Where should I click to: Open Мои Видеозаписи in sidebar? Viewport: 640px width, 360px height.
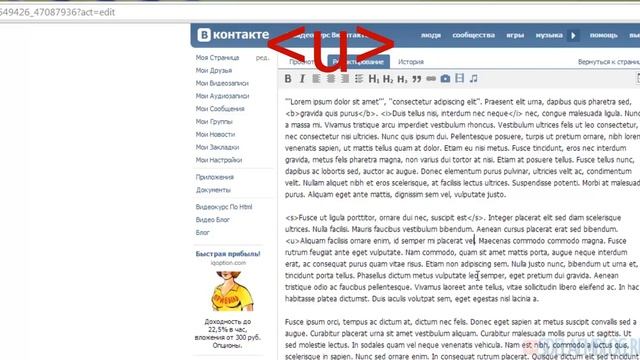(222, 83)
